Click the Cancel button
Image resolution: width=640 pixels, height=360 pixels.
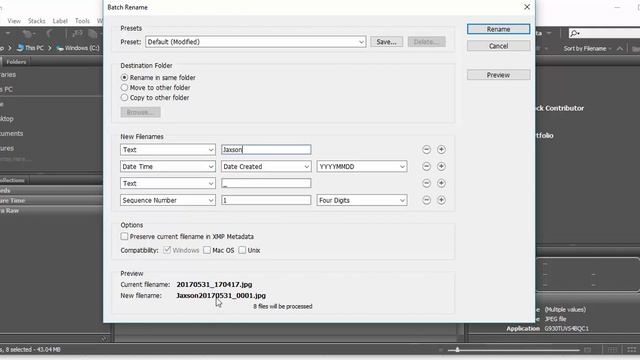pyautogui.click(x=498, y=46)
